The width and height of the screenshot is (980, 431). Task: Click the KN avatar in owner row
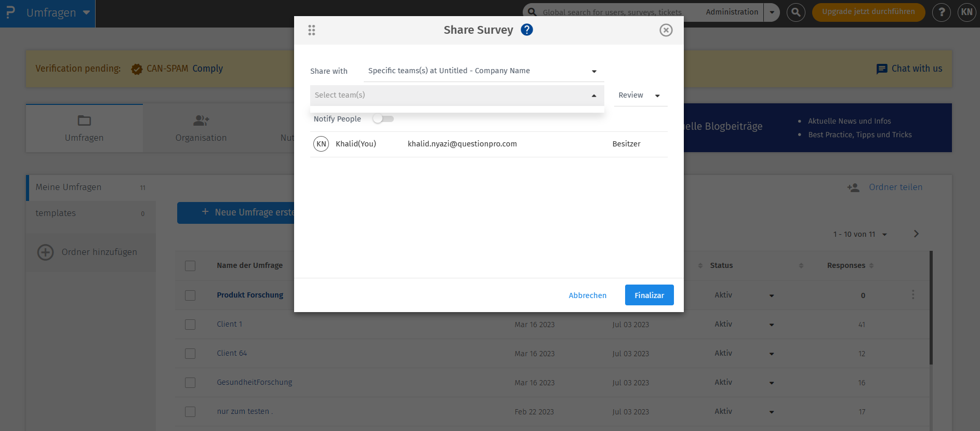click(321, 144)
